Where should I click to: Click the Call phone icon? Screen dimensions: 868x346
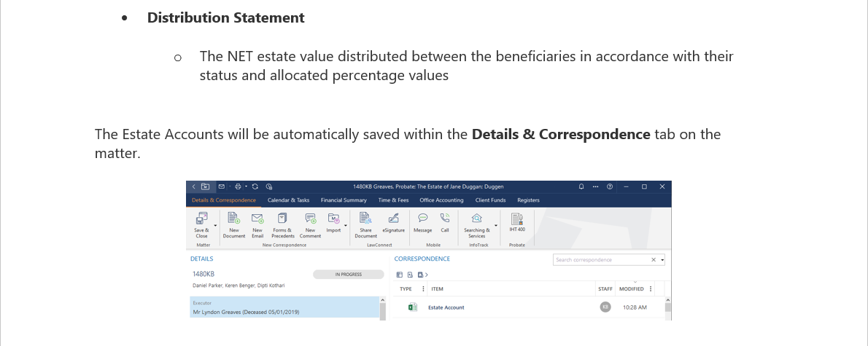point(444,219)
